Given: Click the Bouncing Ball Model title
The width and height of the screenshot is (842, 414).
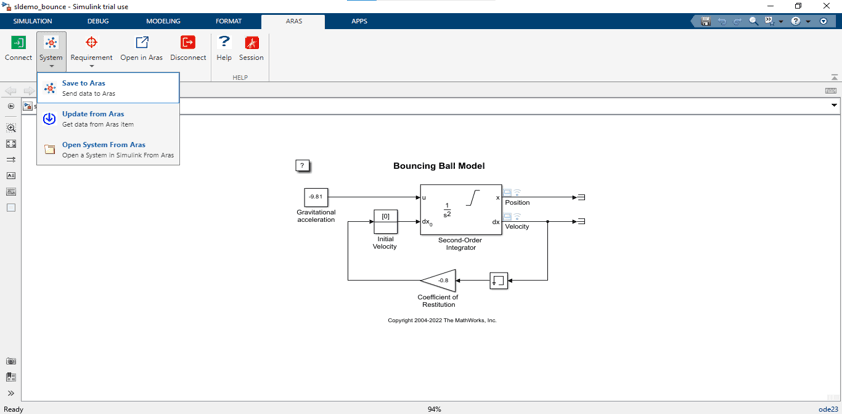Looking at the screenshot, I should [439, 166].
